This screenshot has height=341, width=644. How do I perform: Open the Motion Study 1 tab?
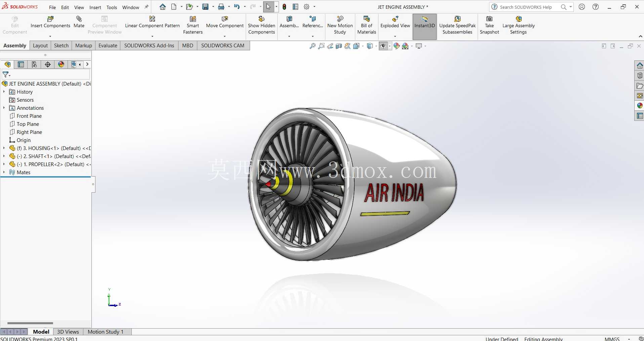click(x=106, y=332)
